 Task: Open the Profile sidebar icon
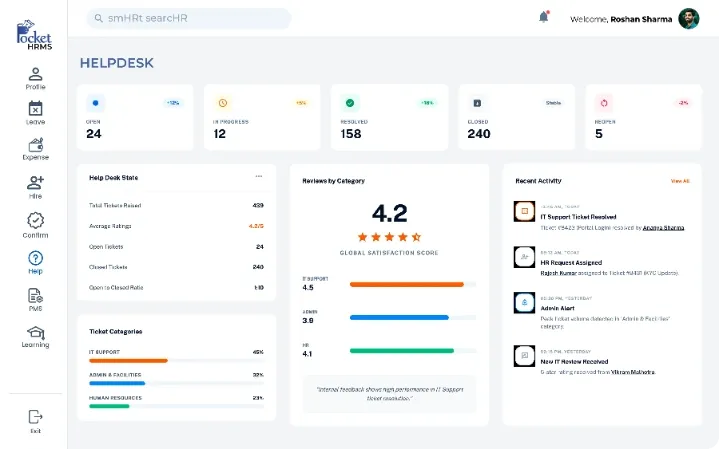pyautogui.click(x=35, y=75)
